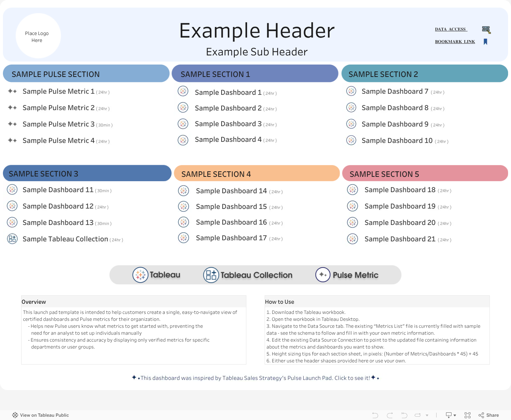Click View on Tableau Public
511x420 pixels.
point(41,415)
